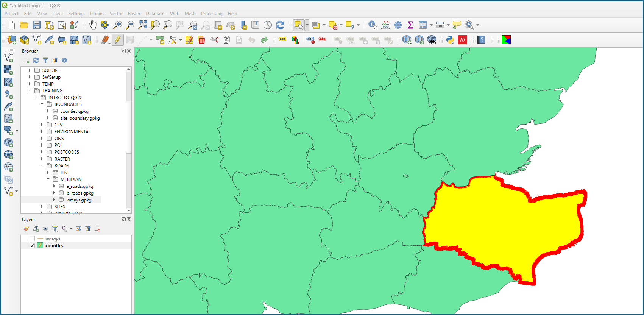Open the Layer menu
Image resolution: width=644 pixels, height=315 pixels.
tap(58, 14)
